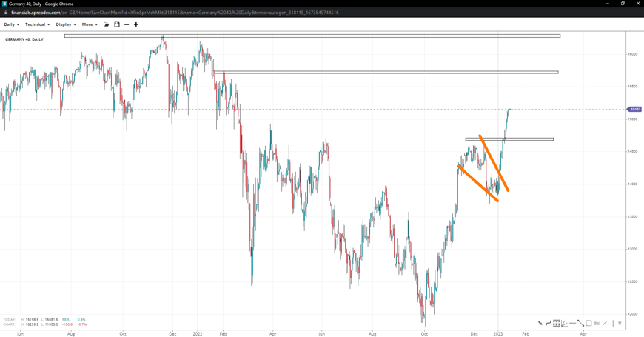644x337 pixels.
Task: Close the drawing tools toolbar
Action: [620, 324]
